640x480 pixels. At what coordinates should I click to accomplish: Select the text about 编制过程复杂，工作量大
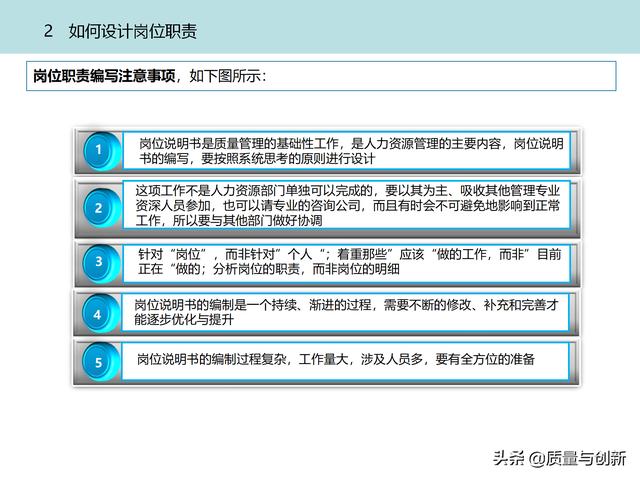pyautogui.click(x=335, y=360)
